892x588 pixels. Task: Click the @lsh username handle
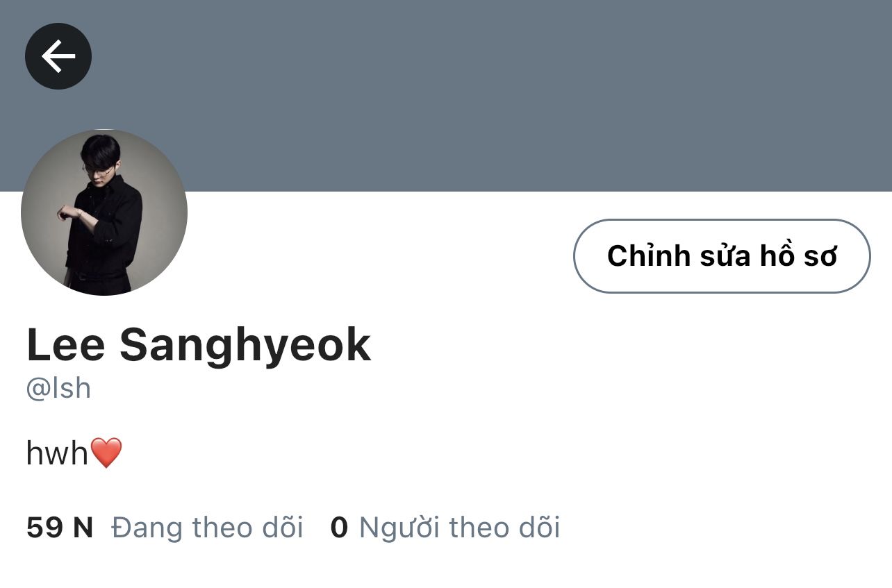pos(58,389)
